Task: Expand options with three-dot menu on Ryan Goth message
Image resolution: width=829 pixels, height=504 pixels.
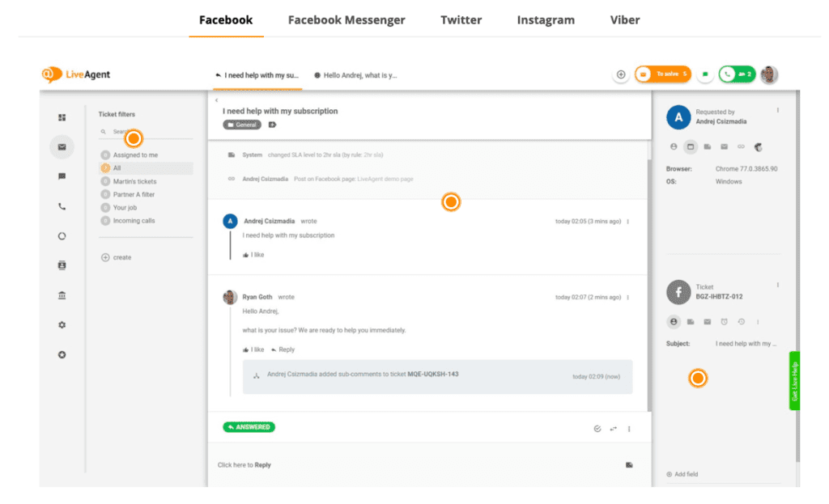Action: (629, 296)
